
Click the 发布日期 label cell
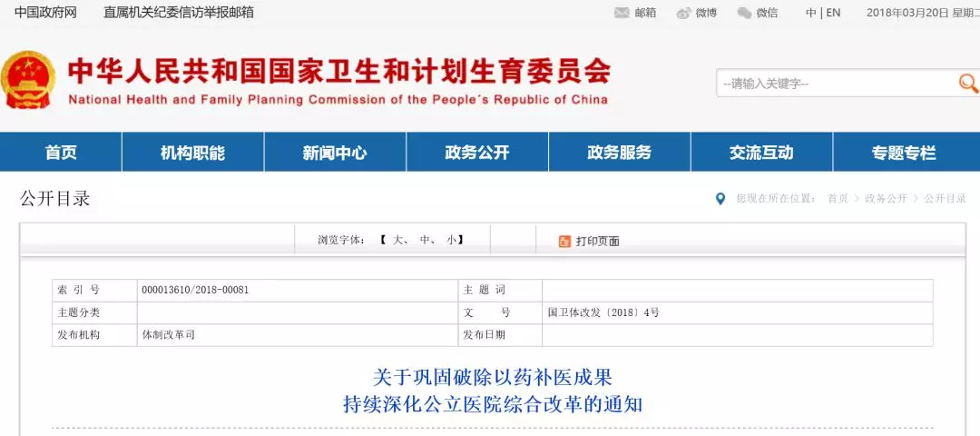pos(500,335)
